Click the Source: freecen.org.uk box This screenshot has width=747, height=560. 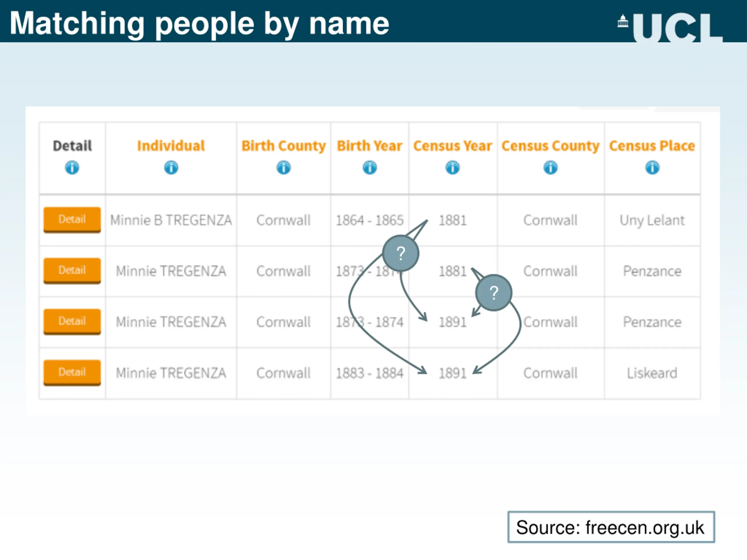(x=611, y=527)
